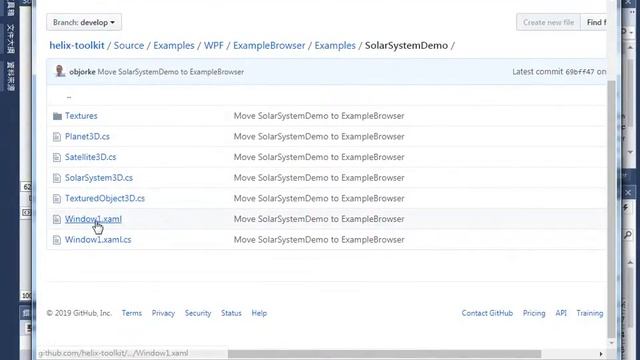This screenshot has width=640, height=360.
Task: Open the Branch: develop dropdown
Action: tap(84, 22)
